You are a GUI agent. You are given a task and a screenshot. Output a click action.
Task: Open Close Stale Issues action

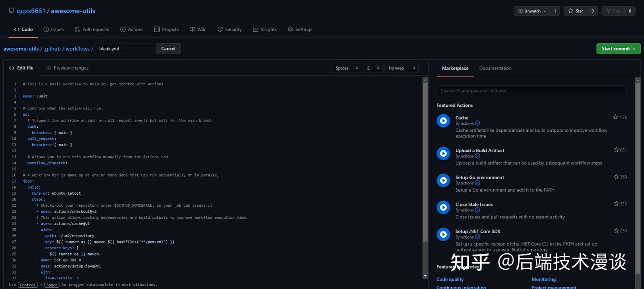pos(474,205)
